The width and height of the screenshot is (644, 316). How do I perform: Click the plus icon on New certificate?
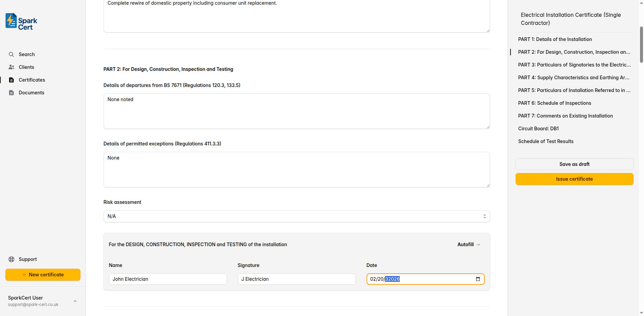point(23,274)
